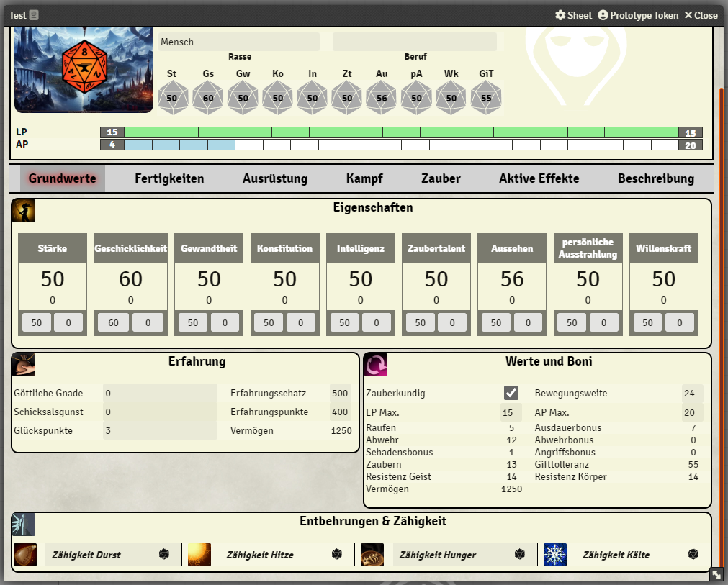
Task: Roll die for Zähigkeit Durst
Action: (x=164, y=555)
